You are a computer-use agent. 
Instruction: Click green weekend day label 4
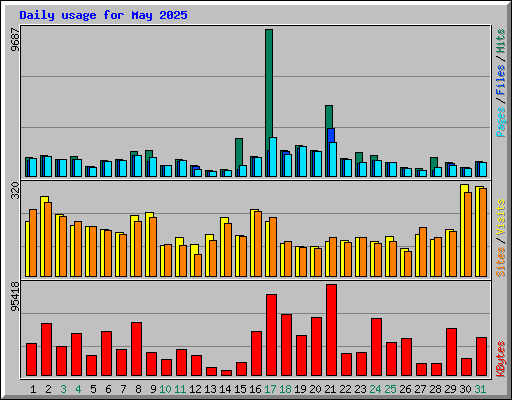click(x=78, y=389)
